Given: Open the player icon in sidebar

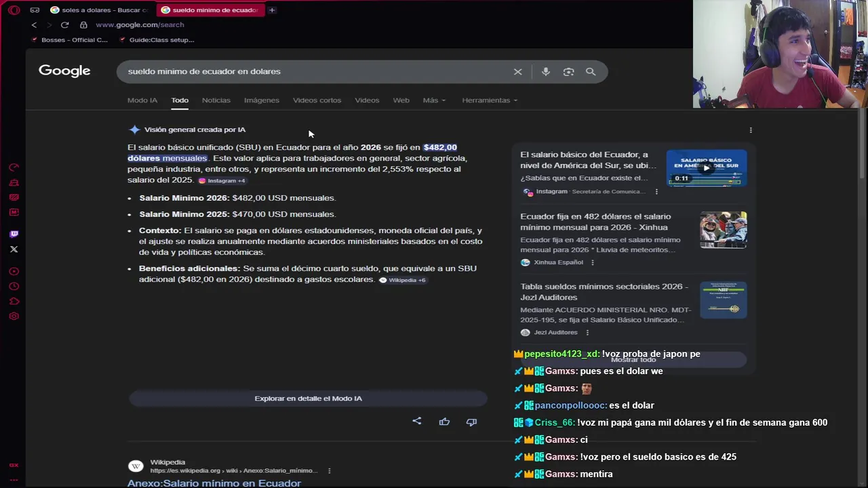Looking at the screenshot, I should coord(14,272).
